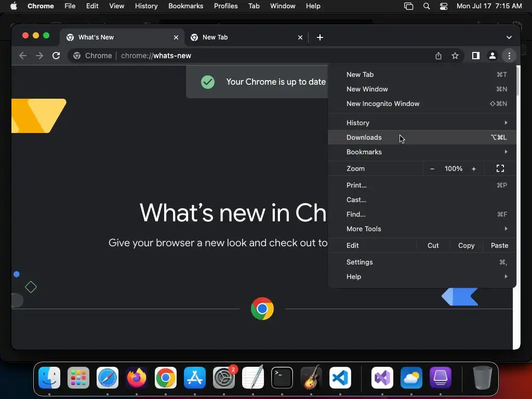The image size is (532, 399).
Task: Bookmark this page with the star icon
Action: coord(455,56)
